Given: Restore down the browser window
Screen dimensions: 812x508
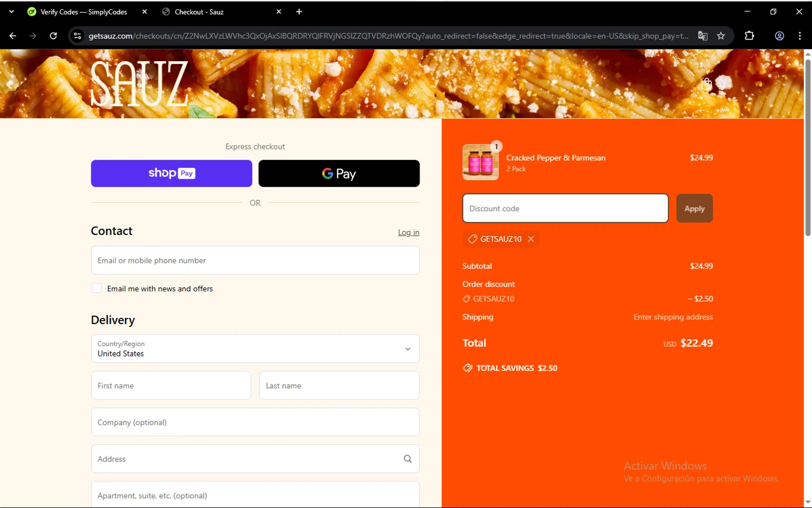Looking at the screenshot, I should (x=773, y=11).
